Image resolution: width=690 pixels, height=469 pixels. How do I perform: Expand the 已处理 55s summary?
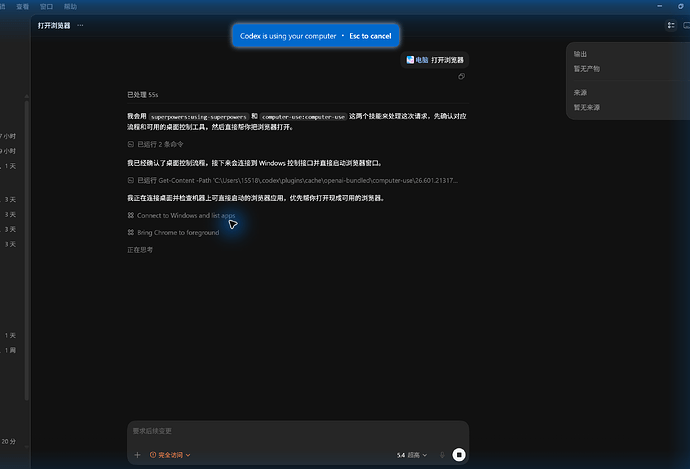point(143,95)
